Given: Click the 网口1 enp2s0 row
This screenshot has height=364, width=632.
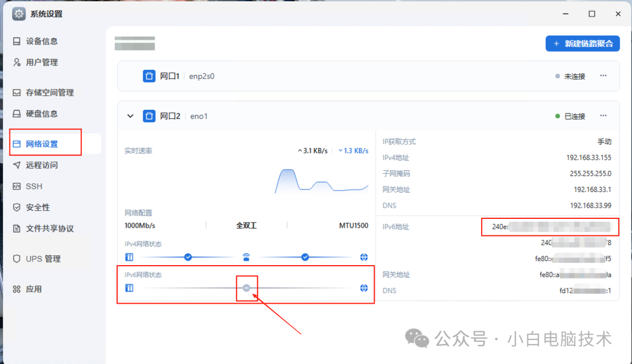Looking at the screenshot, I should (x=369, y=76).
